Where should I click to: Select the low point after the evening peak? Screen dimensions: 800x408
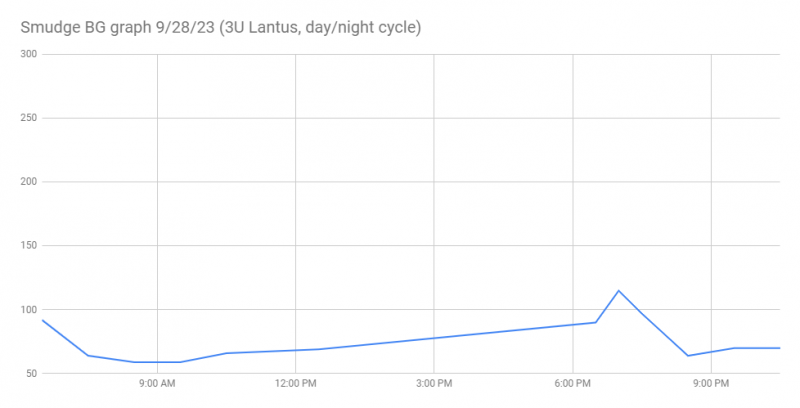point(688,356)
